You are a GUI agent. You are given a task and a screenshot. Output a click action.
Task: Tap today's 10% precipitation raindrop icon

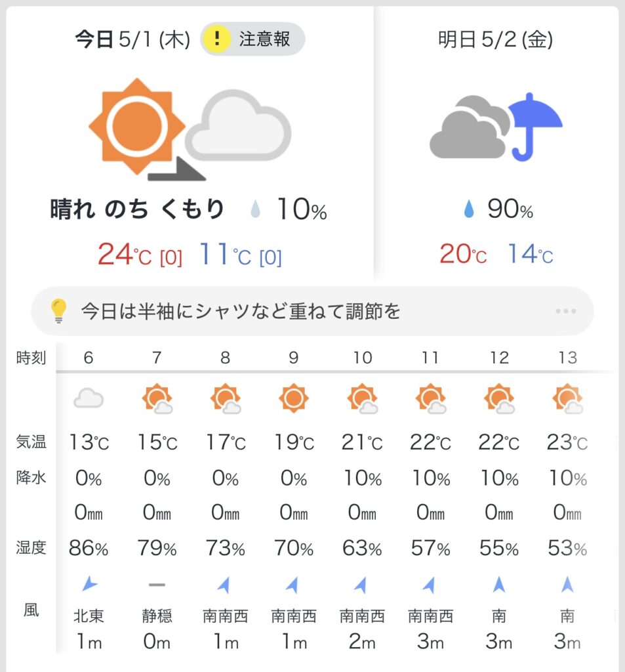[255, 209]
